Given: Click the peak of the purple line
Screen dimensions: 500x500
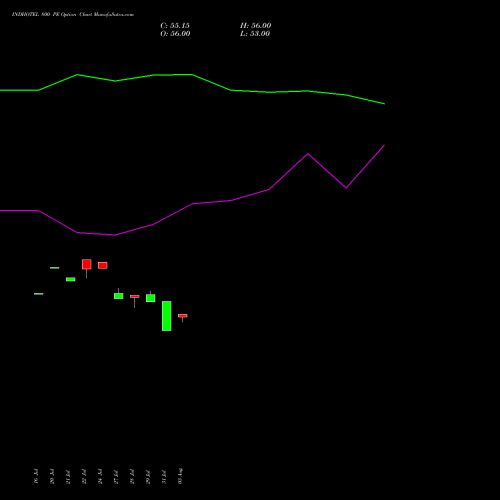Looking at the screenshot, I should click(384, 145).
